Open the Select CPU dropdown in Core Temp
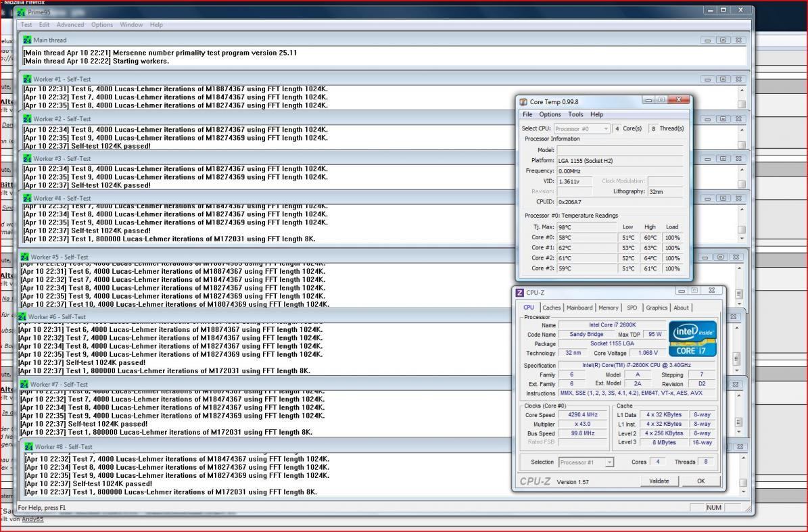 pos(581,128)
